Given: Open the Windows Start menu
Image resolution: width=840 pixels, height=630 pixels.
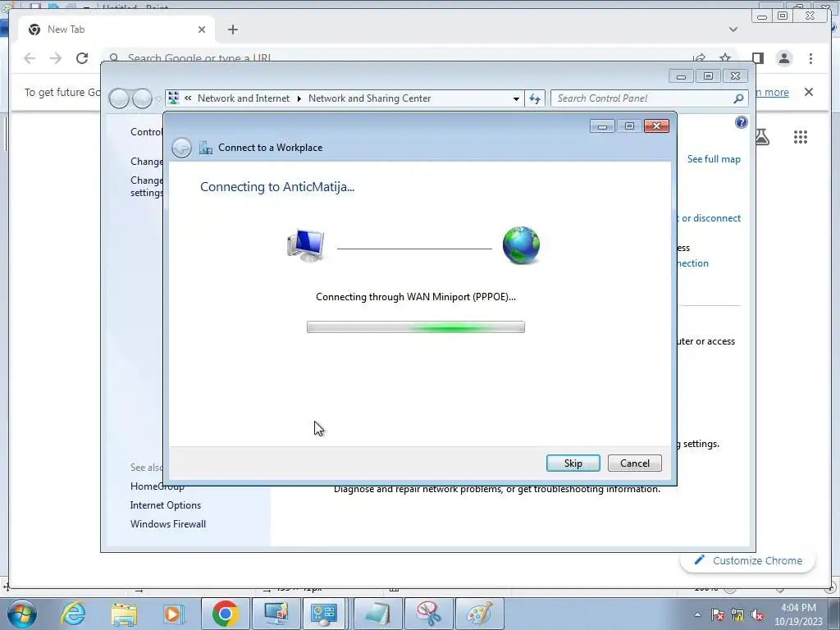Looking at the screenshot, I should [22, 614].
